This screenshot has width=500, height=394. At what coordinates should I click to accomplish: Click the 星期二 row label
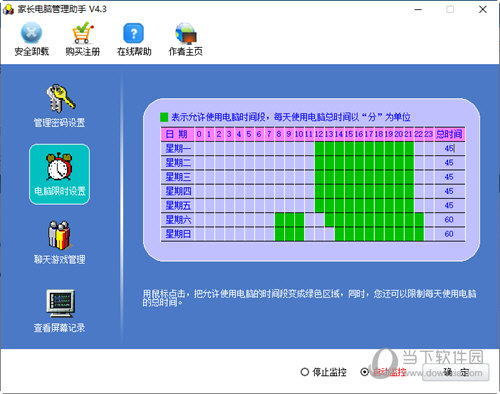(x=178, y=163)
